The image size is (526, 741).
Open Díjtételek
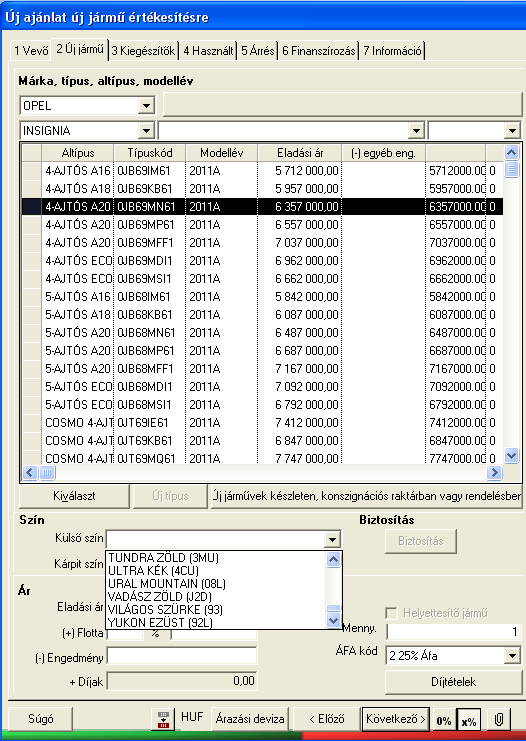click(x=453, y=682)
